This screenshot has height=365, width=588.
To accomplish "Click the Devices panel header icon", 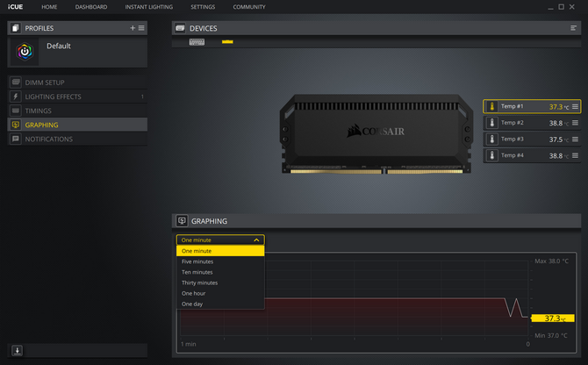I will pyautogui.click(x=180, y=28).
